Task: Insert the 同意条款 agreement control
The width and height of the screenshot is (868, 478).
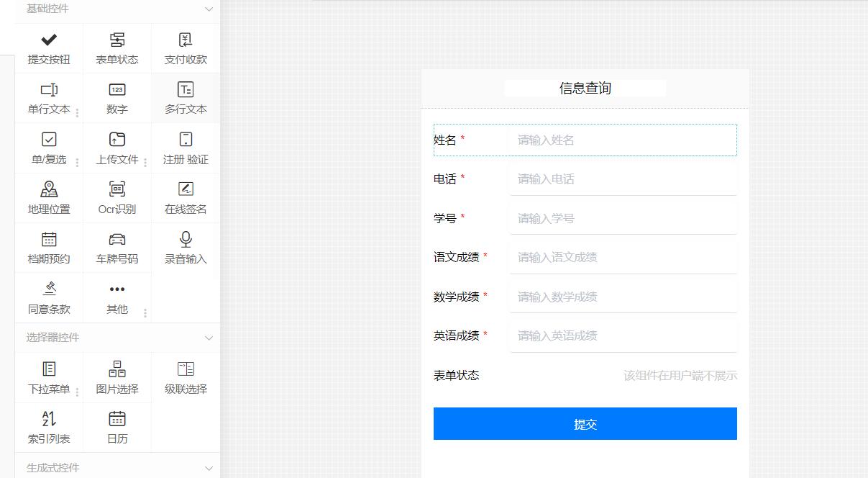Action: click(49, 298)
